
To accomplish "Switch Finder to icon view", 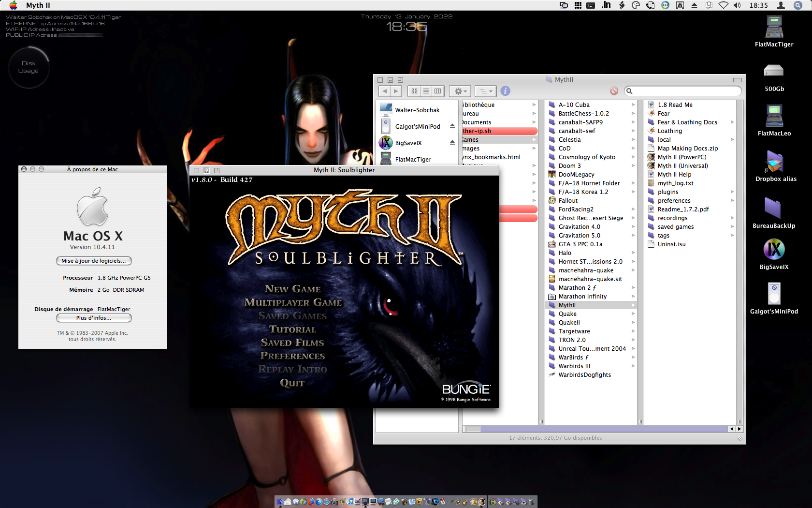I will [414, 91].
